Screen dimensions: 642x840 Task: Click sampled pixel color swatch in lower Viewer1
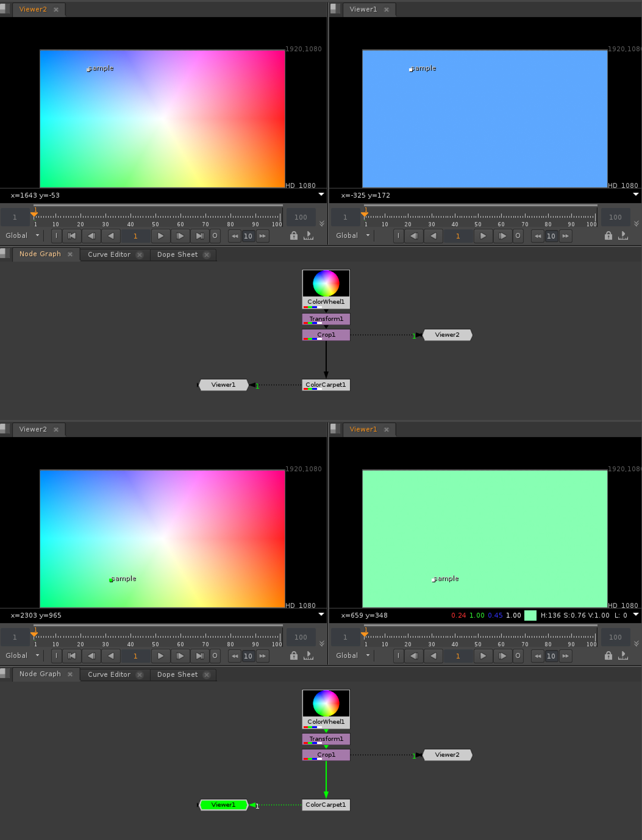point(530,616)
